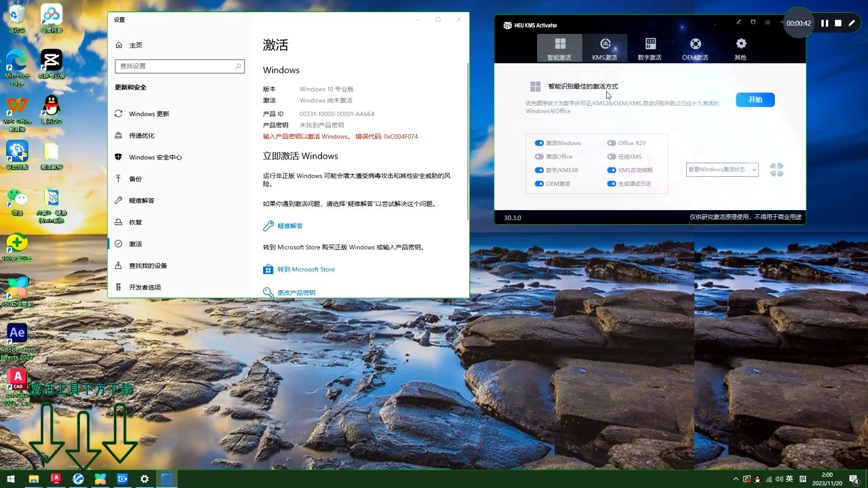This screenshot has width=868, height=488.
Task: Pause the screen recording
Action: [x=825, y=23]
